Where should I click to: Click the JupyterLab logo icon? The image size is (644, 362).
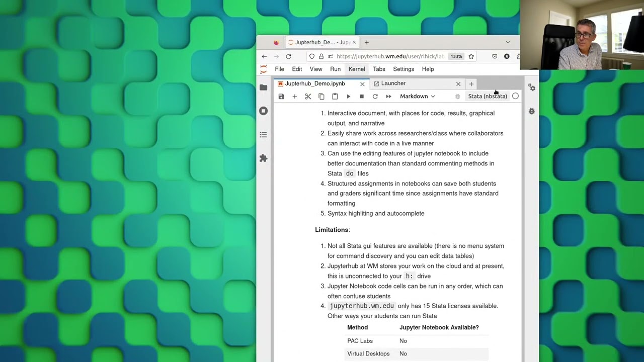point(263,69)
